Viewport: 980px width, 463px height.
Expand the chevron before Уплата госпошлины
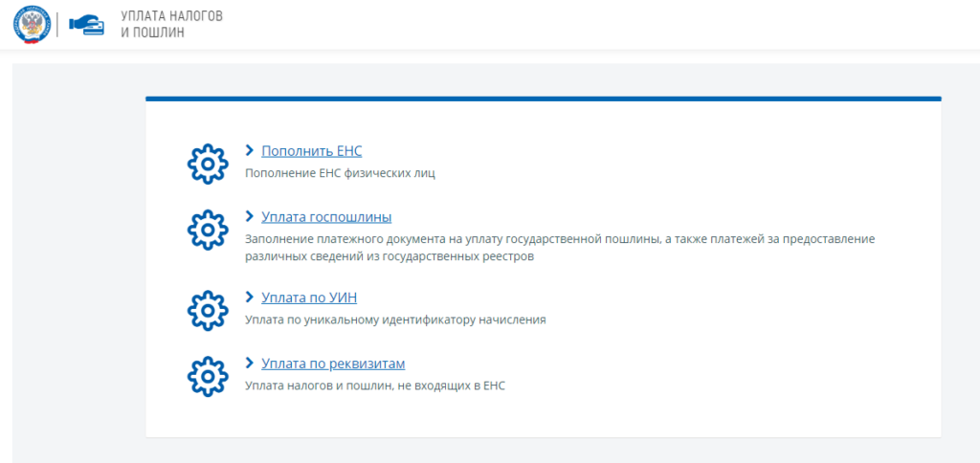(x=250, y=216)
